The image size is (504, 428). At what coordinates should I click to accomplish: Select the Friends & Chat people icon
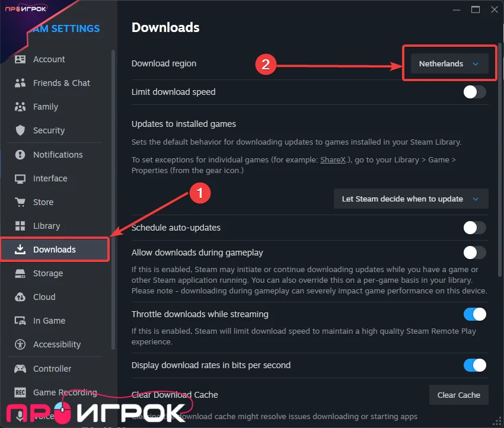pos(20,83)
